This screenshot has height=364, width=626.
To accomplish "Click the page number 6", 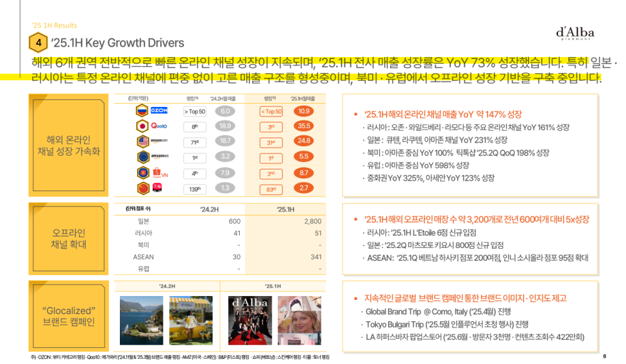I will pyautogui.click(x=605, y=356).
